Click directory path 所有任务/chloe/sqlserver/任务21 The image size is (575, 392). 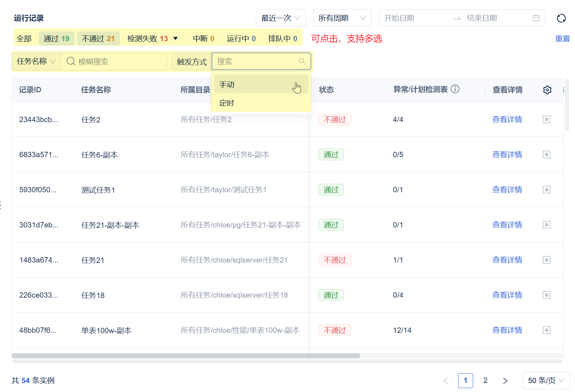(234, 260)
